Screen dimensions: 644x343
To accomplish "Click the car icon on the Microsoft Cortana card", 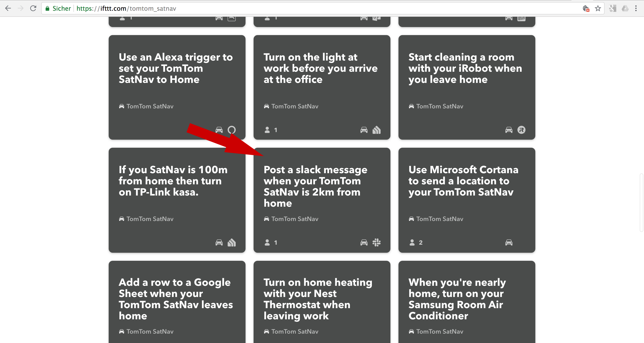I will [509, 242].
